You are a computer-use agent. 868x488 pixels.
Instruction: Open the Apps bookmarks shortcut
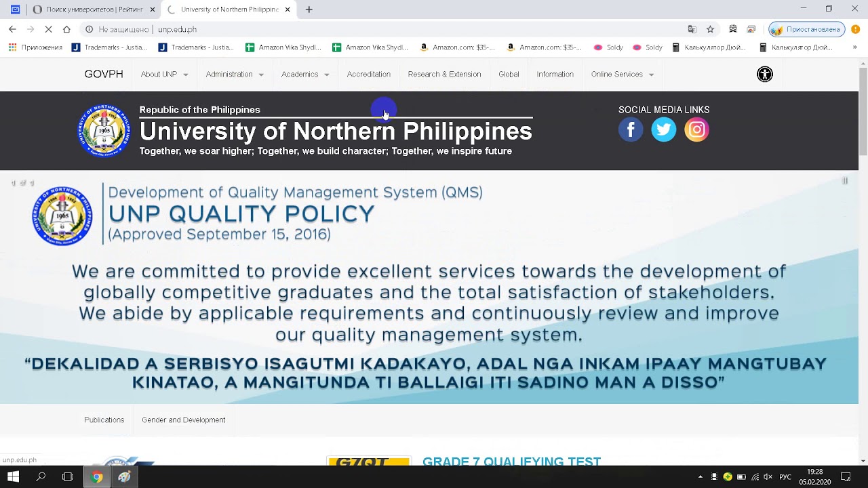click(x=35, y=47)
